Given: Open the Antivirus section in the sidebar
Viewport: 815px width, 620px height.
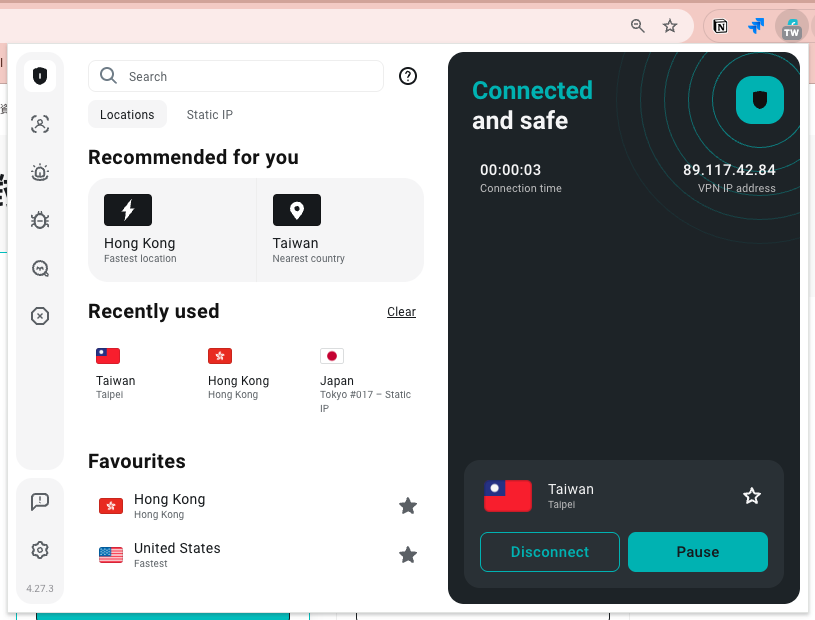Looking at the screenshot, I should 40,220.
